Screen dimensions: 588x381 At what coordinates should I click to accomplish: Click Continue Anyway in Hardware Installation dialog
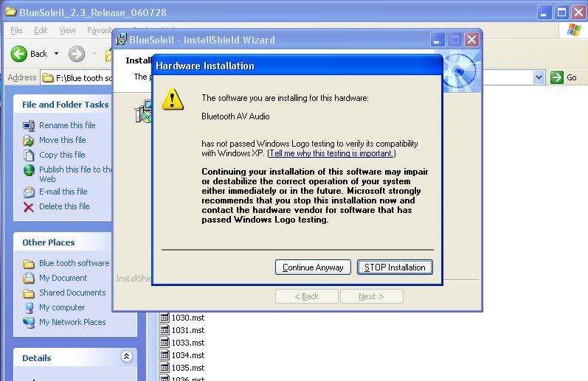[313, 267]
